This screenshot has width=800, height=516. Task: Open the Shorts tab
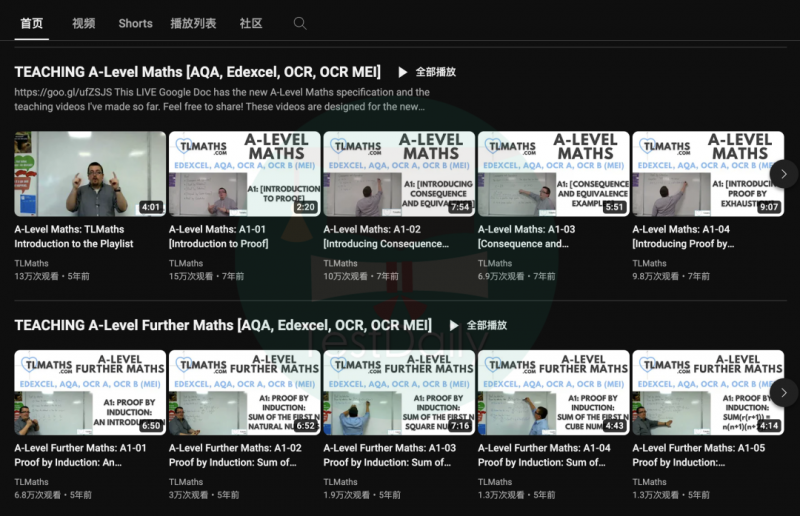pos(135,23)
